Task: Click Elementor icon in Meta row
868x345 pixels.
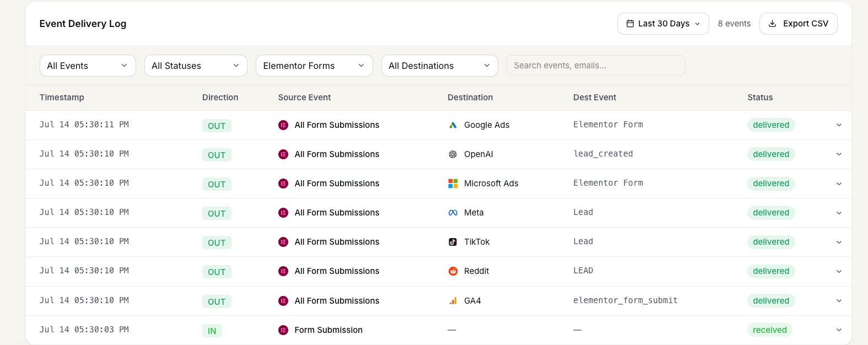Action: coord(283,213)
